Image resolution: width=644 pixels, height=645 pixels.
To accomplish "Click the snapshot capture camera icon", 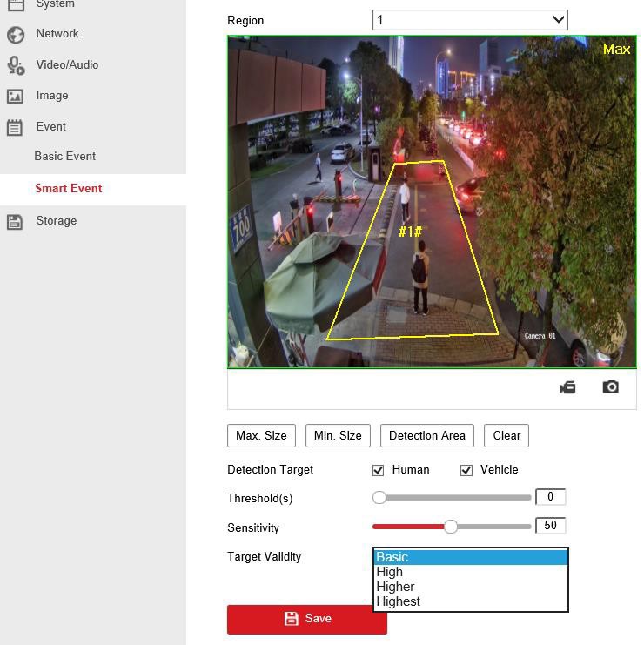I will pyautogui.click(x=611, y=387).
